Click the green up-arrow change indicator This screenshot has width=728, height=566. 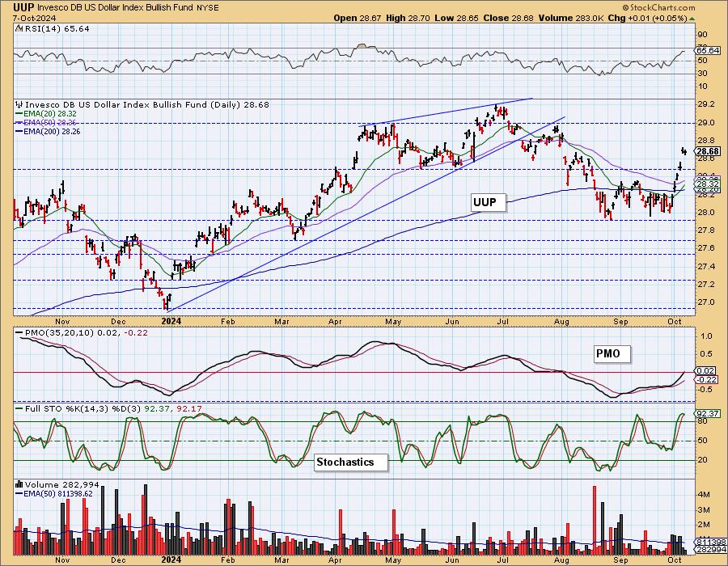[x=692, y=19]
